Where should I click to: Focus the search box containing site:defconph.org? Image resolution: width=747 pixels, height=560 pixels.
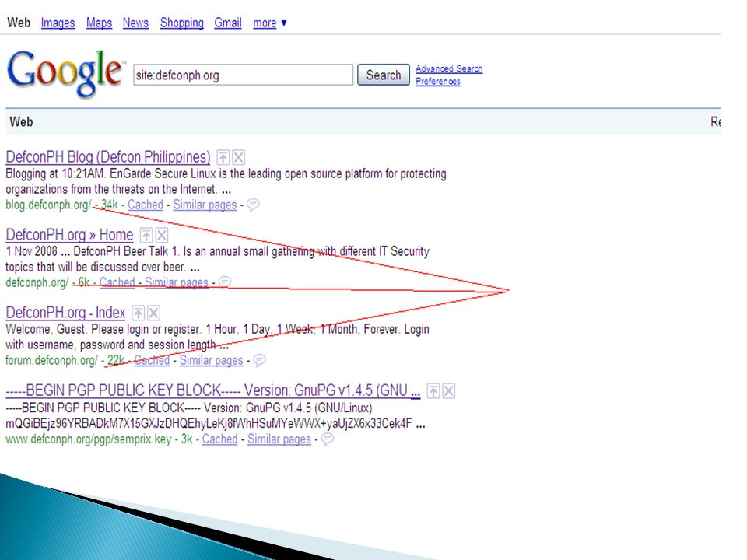click(243, 75)
